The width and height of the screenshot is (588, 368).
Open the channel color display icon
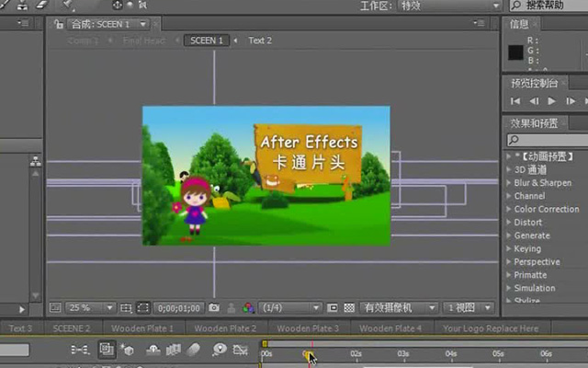[248, 308]
